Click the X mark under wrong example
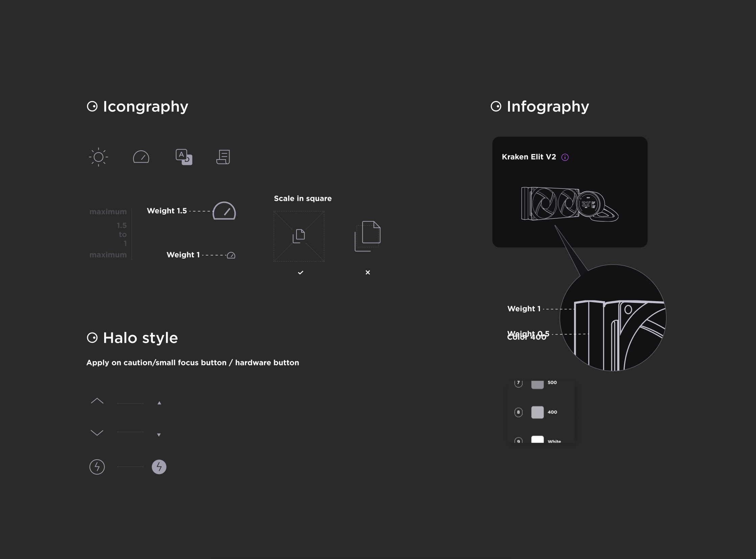This screenshot has height=559, width=756. 368,272
